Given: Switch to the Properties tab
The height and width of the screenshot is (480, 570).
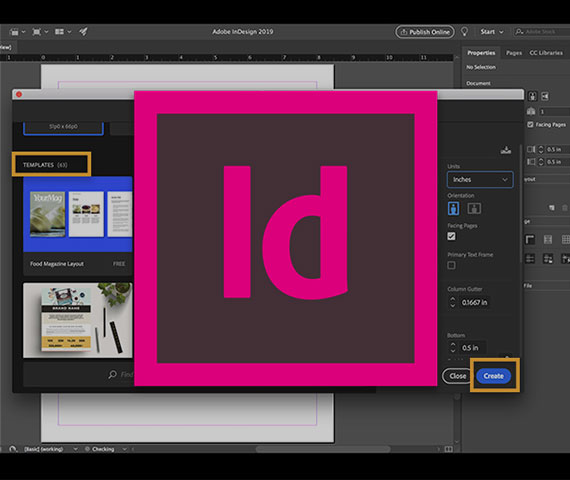Looking at the screenshot, I should tap(481, 53).
